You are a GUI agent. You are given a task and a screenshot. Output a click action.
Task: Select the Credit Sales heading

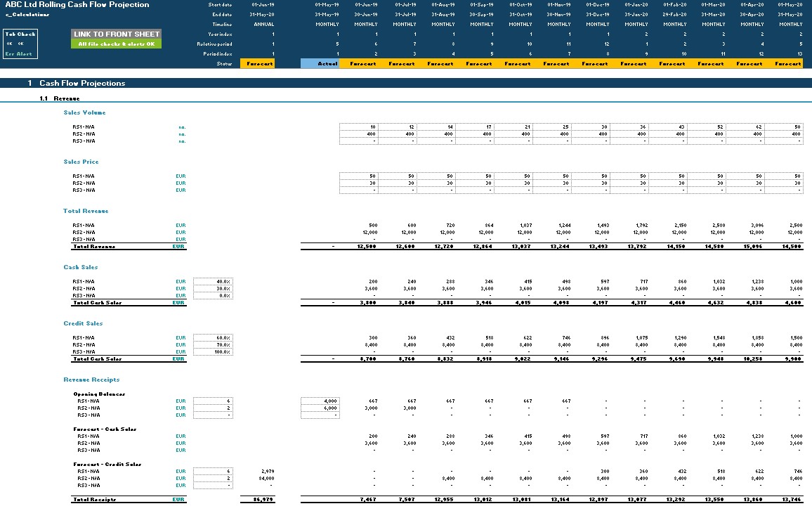(x=83, y=323)
